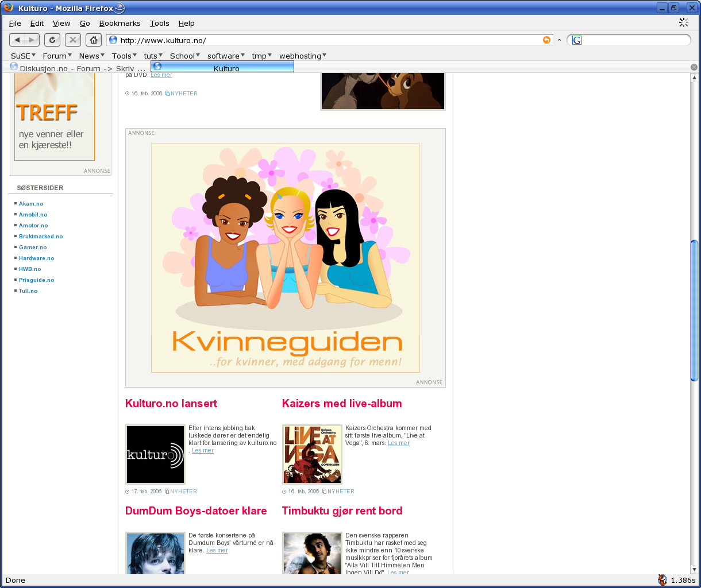Open the 'DumDum Boys-datoer klare' headline
The height and width of the screenshot is (588, 701).
[196, 511]
